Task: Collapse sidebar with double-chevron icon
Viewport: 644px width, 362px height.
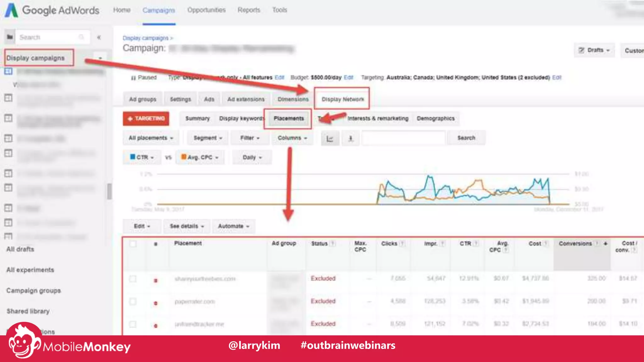Action: coord(99,37)
